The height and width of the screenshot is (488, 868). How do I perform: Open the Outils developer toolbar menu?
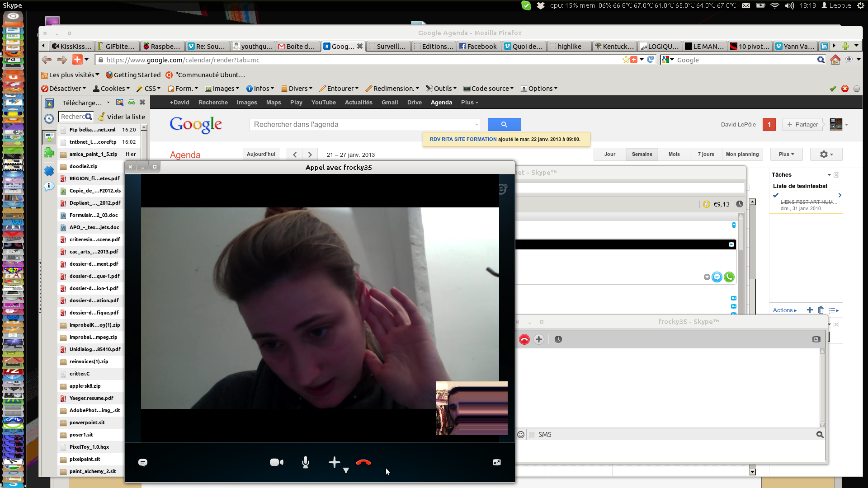point(442,89)
